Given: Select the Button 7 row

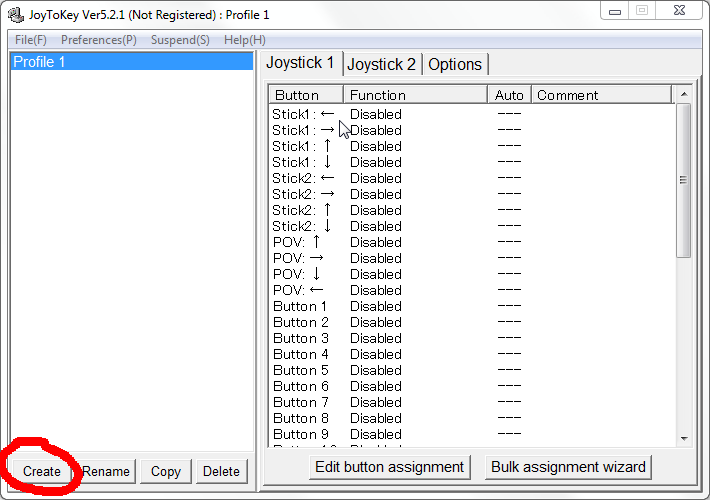Looking at the screenshot, I should point(471,403).
